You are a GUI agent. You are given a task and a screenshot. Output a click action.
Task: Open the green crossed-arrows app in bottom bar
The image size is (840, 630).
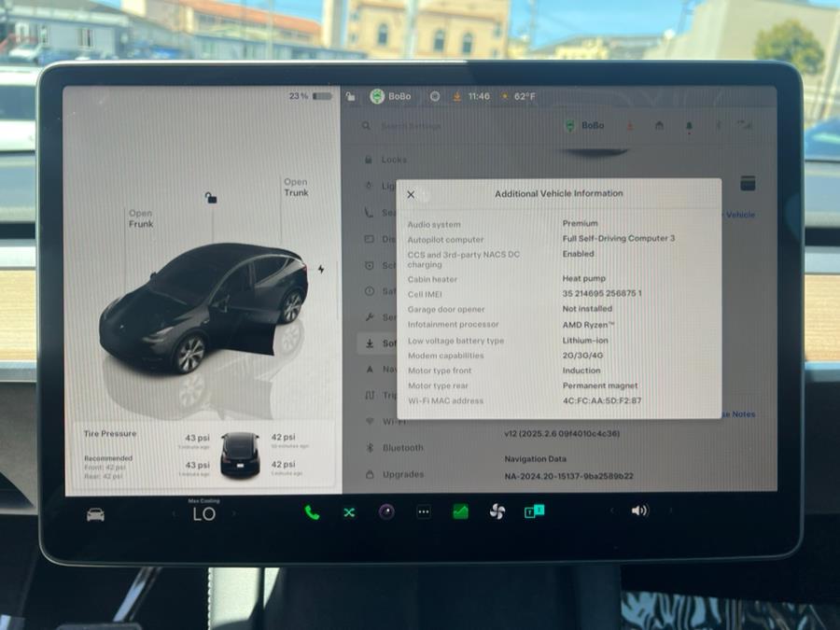click(x=349, y=512)
